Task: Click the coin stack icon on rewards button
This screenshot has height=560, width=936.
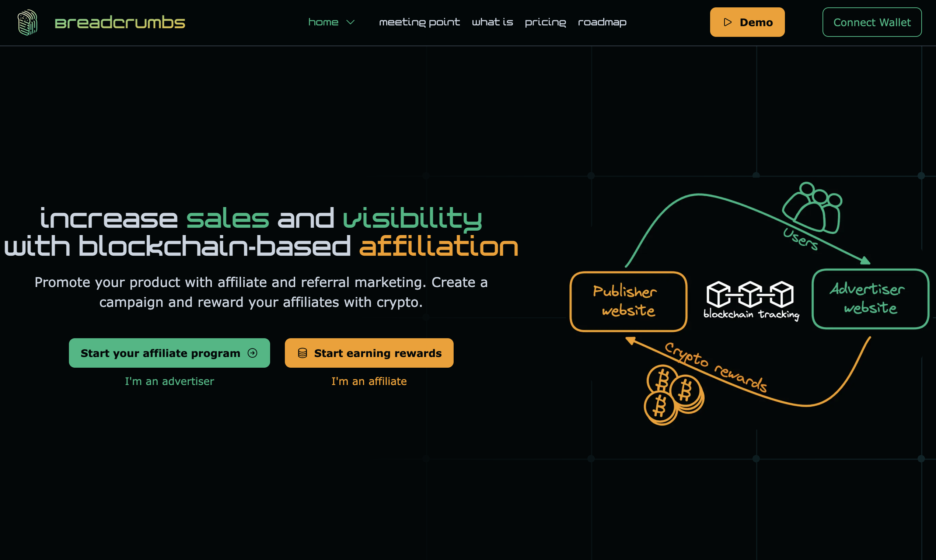Action: (302, 353)
